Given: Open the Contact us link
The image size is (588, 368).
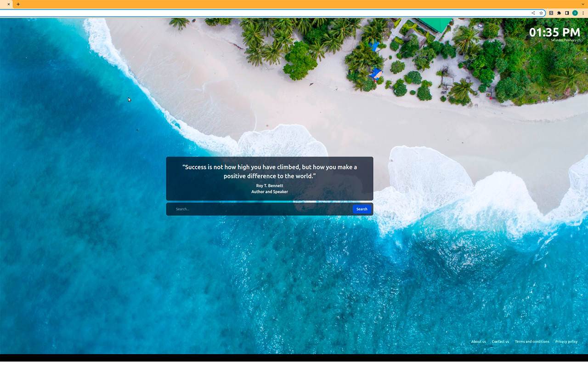Looking at the screenshot, I should pyautogui.click(x=500, y=342).
